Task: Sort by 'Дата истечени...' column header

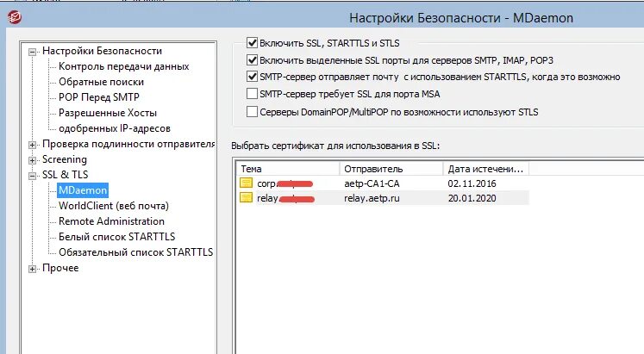Action: [486, 169]
